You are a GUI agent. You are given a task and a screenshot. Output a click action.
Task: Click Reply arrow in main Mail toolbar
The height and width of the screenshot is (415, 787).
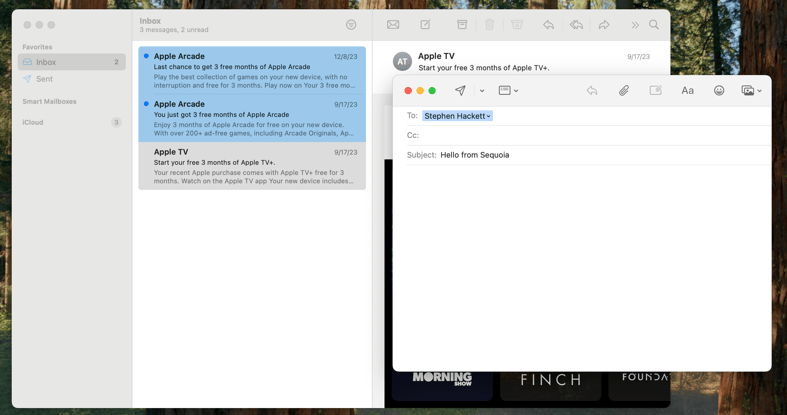[x=549, y=25]
